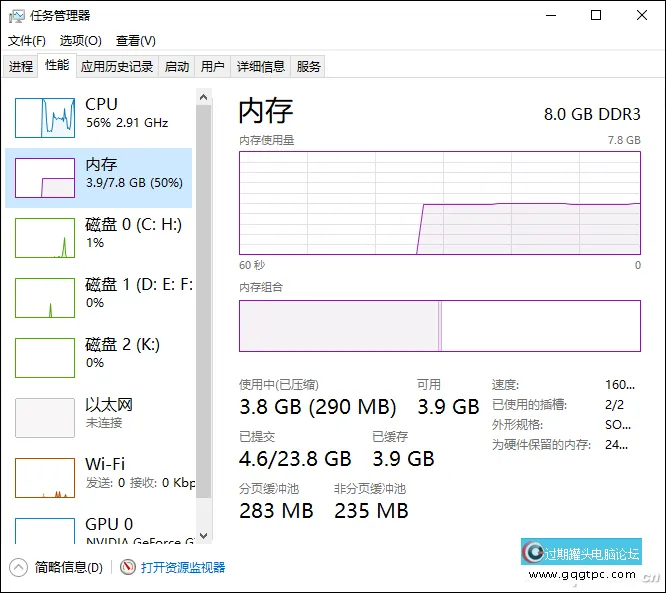The height and width of the screenshot is (593, 666).
Task: Click the resource monitor icon
Action: (128, 567)
